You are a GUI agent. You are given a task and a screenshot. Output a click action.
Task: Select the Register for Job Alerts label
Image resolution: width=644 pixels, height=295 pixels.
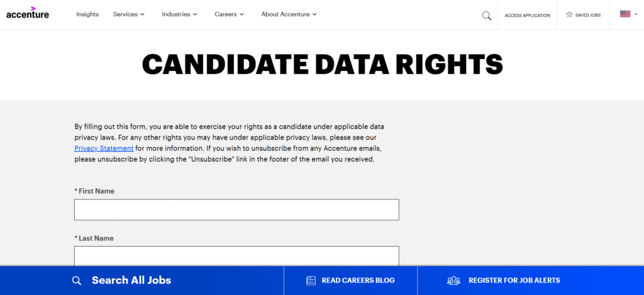click(x=514, y=281)
